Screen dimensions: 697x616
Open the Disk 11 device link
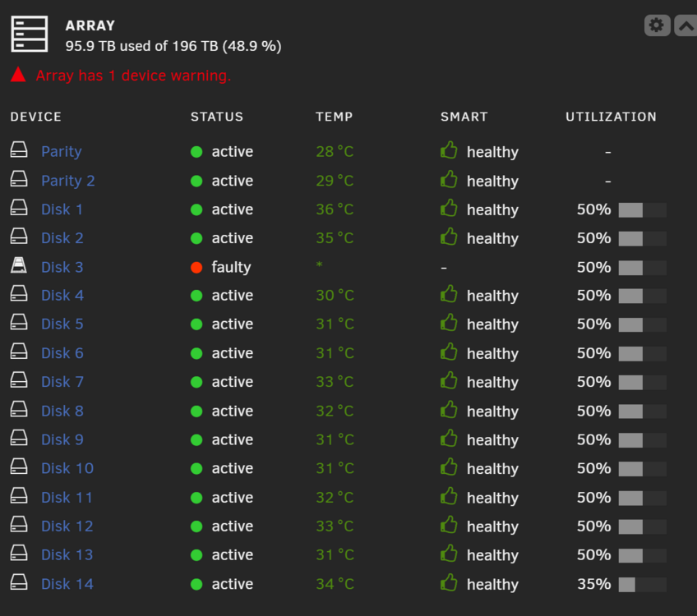(67, 498)
